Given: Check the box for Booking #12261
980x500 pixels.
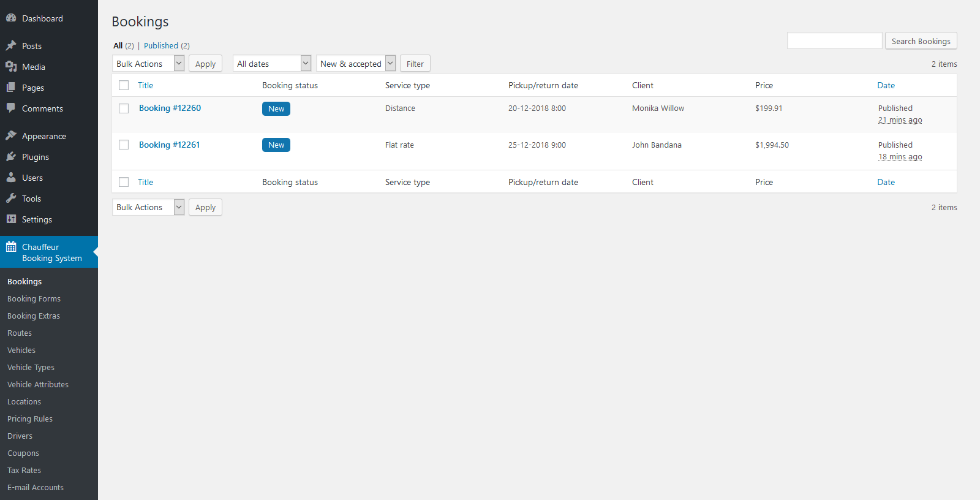Looking at the screenshot, I should 124,145.
